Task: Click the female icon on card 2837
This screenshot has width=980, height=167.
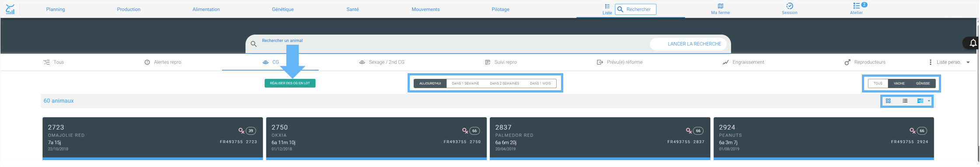Action: (689, 131)
